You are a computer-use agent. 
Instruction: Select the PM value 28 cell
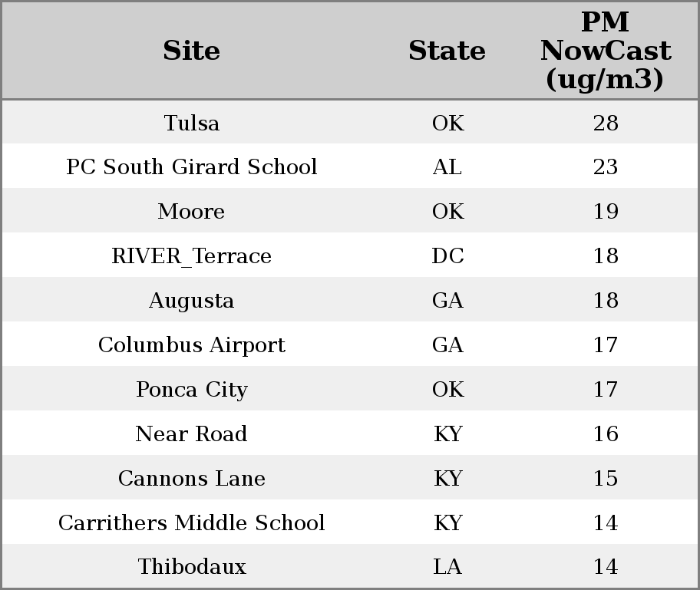tap(606, 123)
